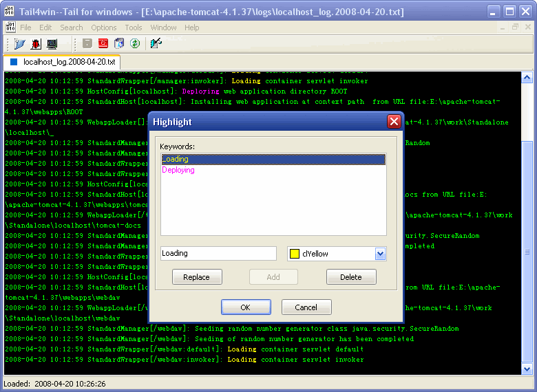This screenshot has width=537, height=392.
Task: Click the keyword text field containing Loading
Action: 218,254
